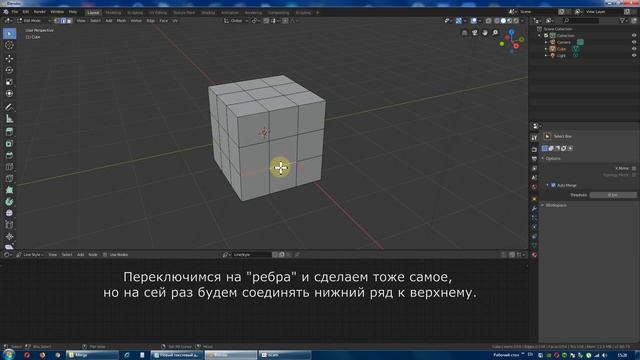The width and height of the screenshot is (640, 360).
Task: Hide the Cube object in outliner
Action: 634,49
